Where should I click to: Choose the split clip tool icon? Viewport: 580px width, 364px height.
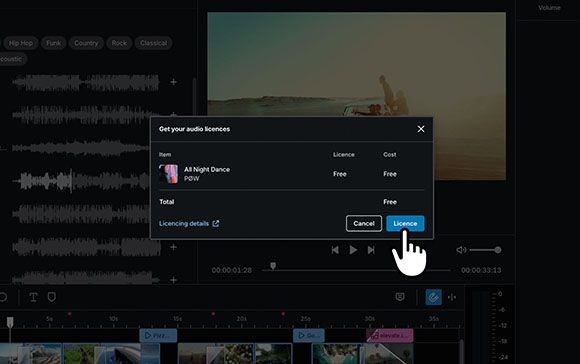(452, 297)
